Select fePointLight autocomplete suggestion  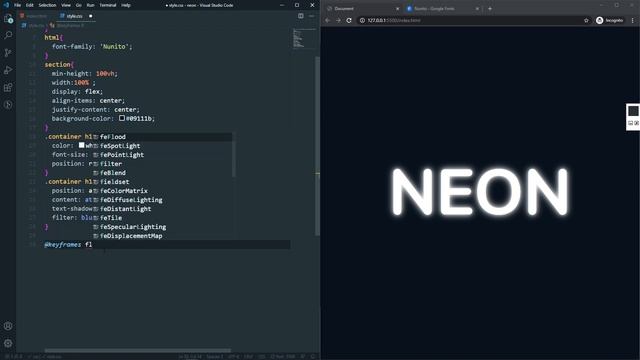(162, 155)
